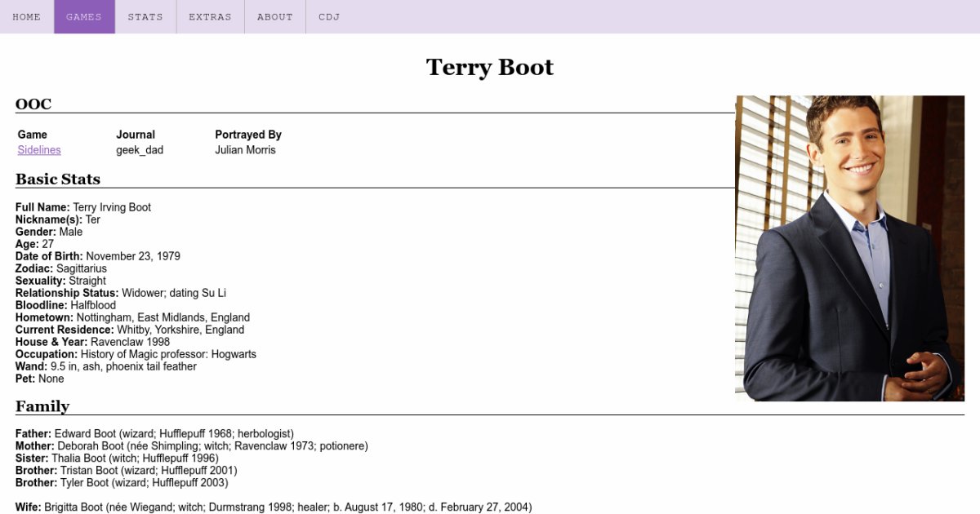Click the Journal column header
Screen dimensions: 980x514
click(x=136, y=135)
